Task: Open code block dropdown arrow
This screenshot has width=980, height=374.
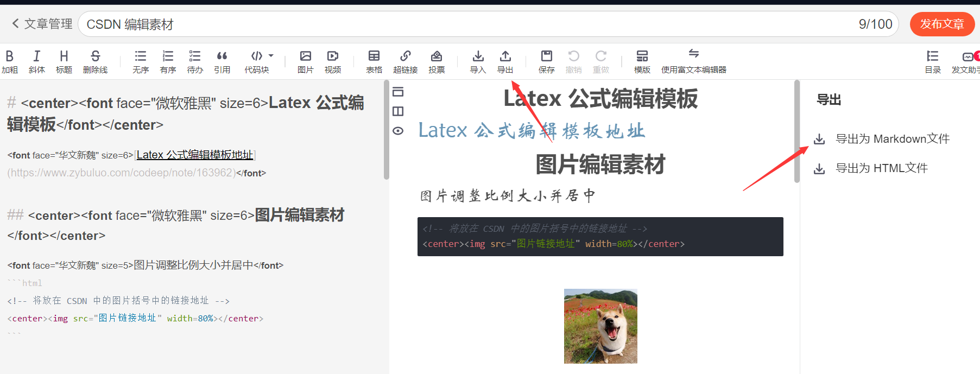Action: 271,55
